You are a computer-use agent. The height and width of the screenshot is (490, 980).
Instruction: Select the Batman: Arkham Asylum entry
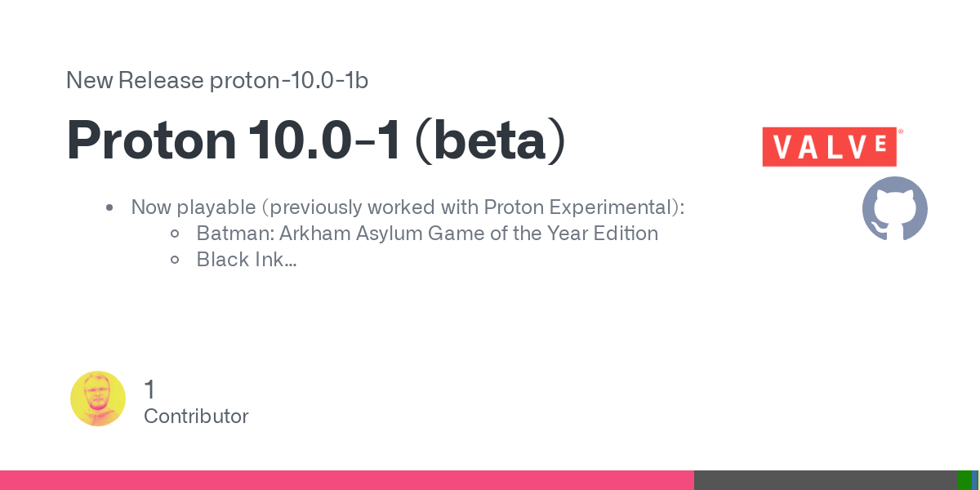[427, 234]
